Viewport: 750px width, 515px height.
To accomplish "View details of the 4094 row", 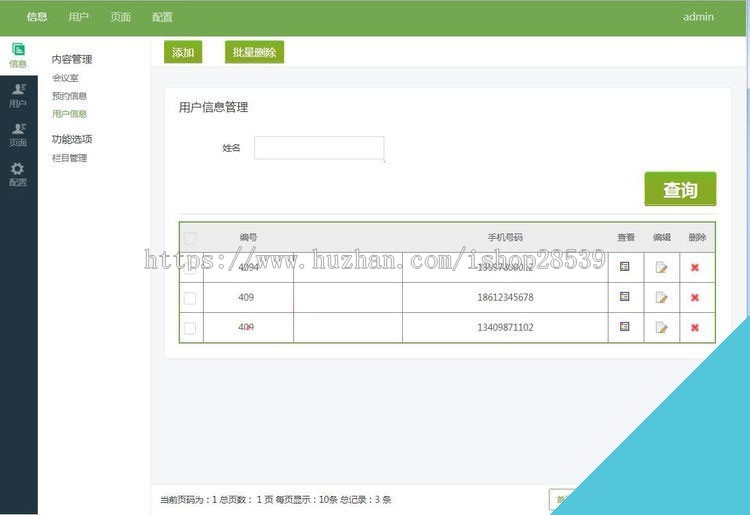I will (x=624, y=266).
